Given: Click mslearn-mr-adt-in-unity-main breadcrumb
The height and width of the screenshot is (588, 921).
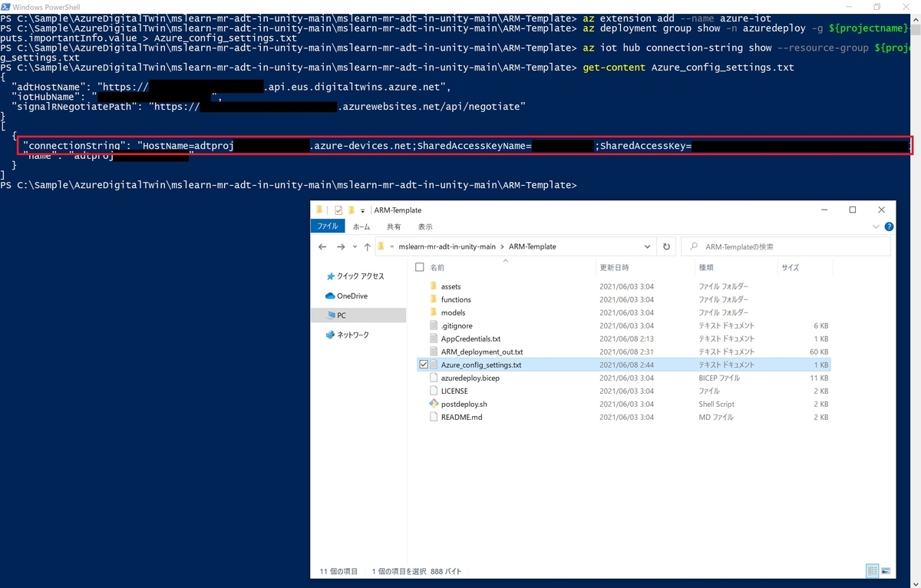Looking at the screenshot, I should point(448,246).
